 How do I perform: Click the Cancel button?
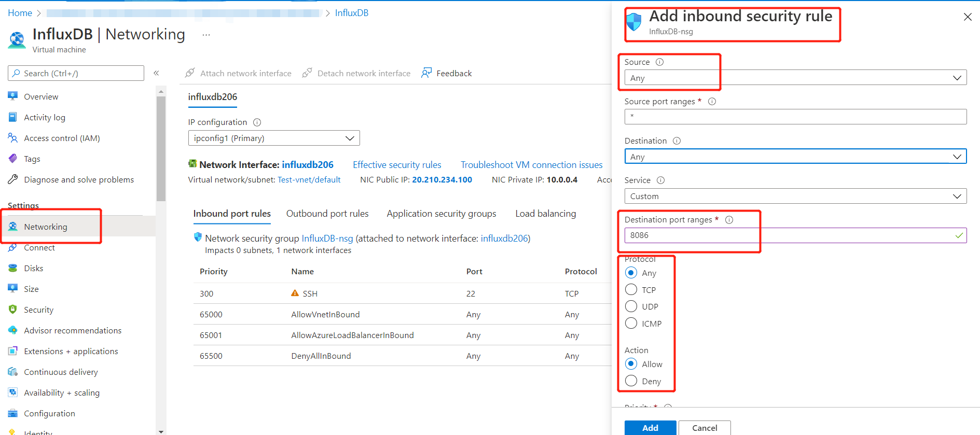pyautogui.click(x=705, y=428)
